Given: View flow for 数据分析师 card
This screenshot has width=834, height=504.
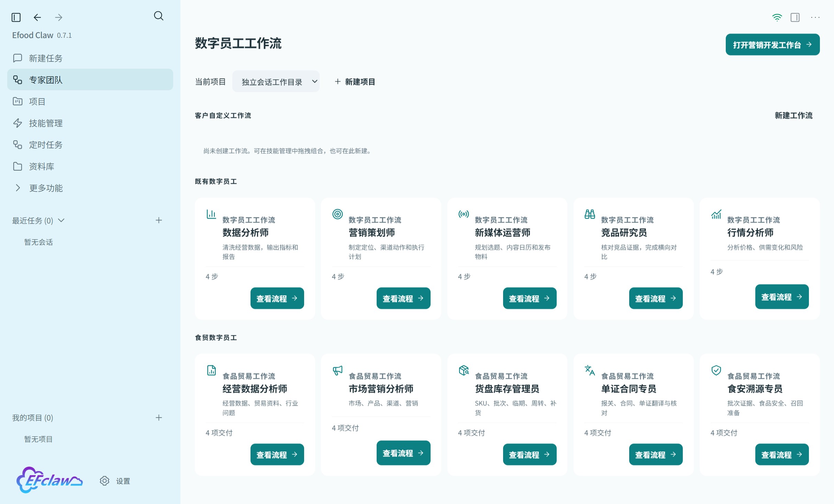Looking at the screenshot, I should [x=277, y=298].
